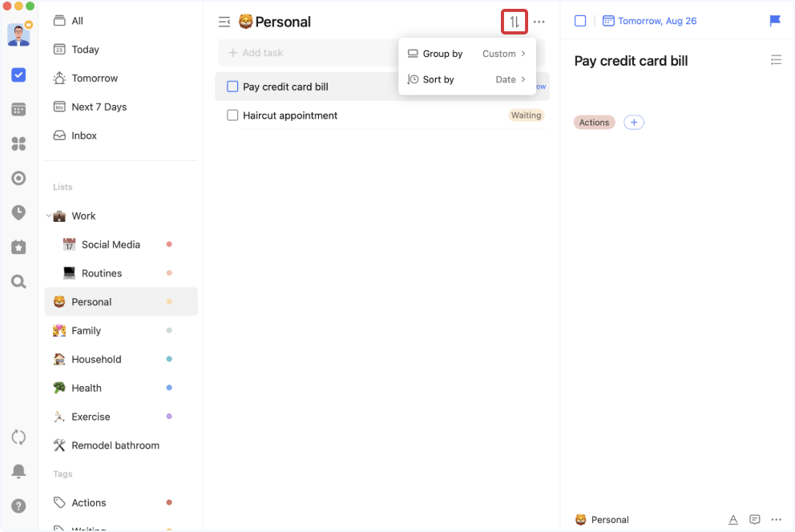The width and height of the screenshot is (795, 532).
Task: Open the Today smart list
Action: point(121,50)
